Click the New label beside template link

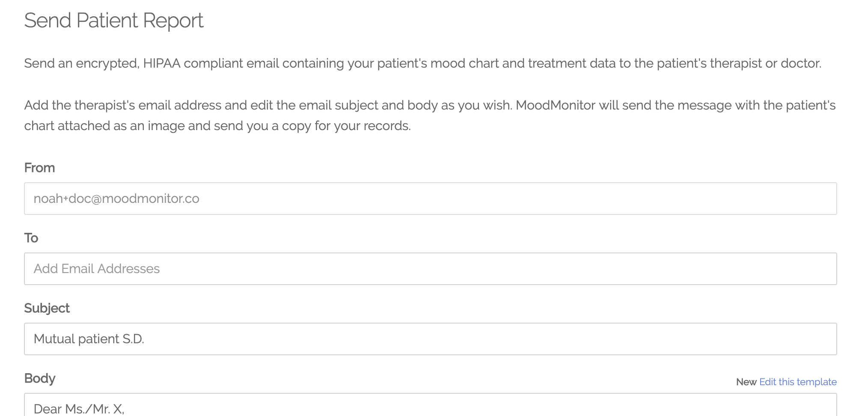(746, 382)
